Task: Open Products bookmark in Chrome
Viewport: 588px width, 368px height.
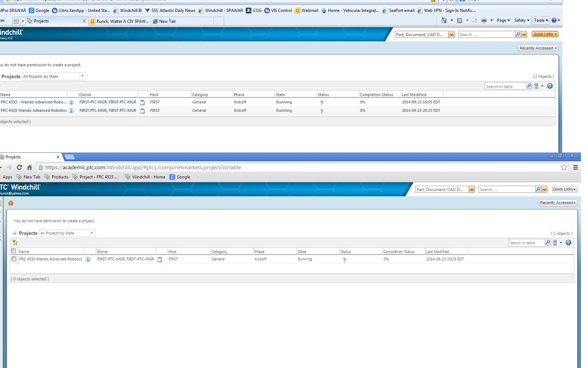Action: (x=56, y=177)
